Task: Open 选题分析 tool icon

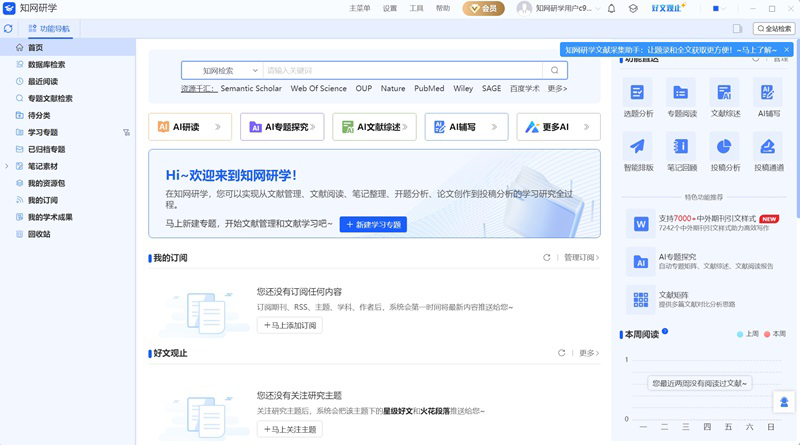Action: [x=638, y=93]
